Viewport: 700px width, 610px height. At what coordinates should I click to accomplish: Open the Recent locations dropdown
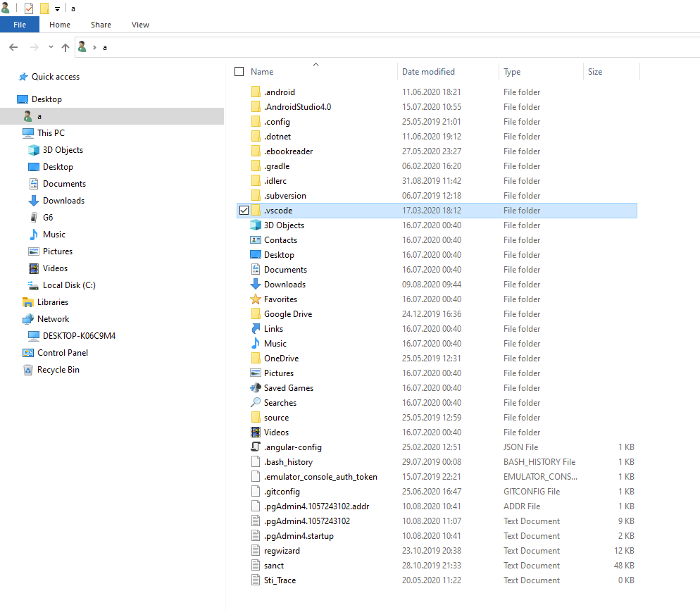(51, 47)
